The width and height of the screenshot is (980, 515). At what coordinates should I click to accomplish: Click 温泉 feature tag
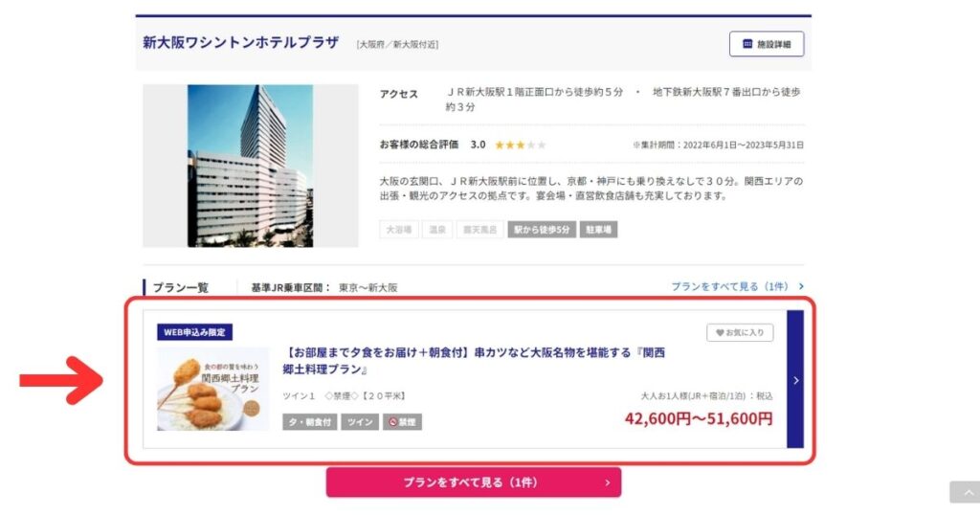point(437,230)
